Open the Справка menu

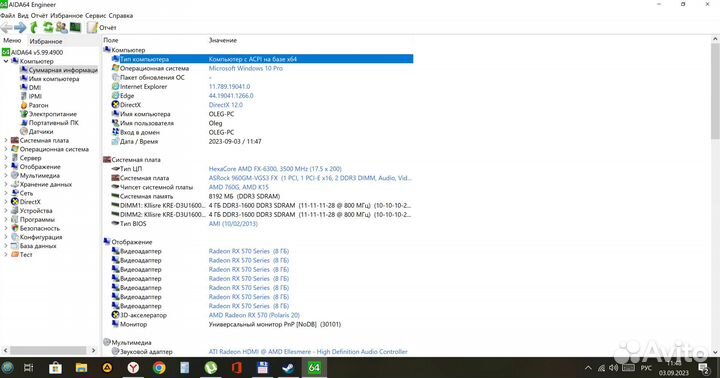121,16
